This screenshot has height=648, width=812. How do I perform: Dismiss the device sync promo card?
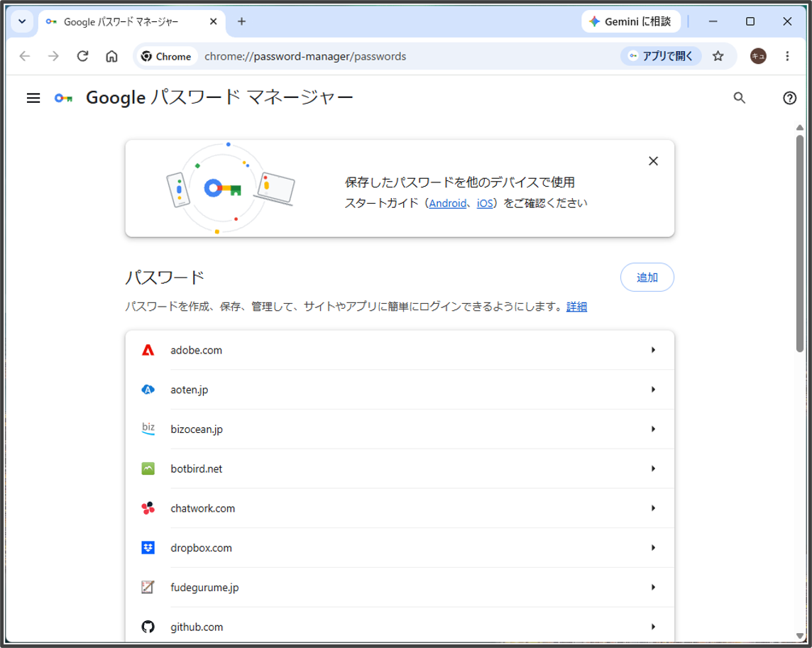(x=653, y=161)
